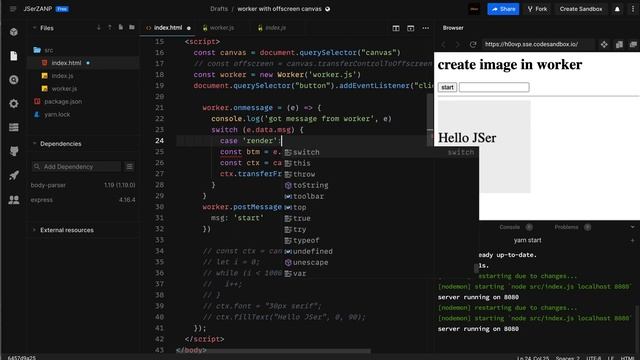The image size is (640, 360).
Task: Open the Problems tab
Action: click(x=566, y=227)
